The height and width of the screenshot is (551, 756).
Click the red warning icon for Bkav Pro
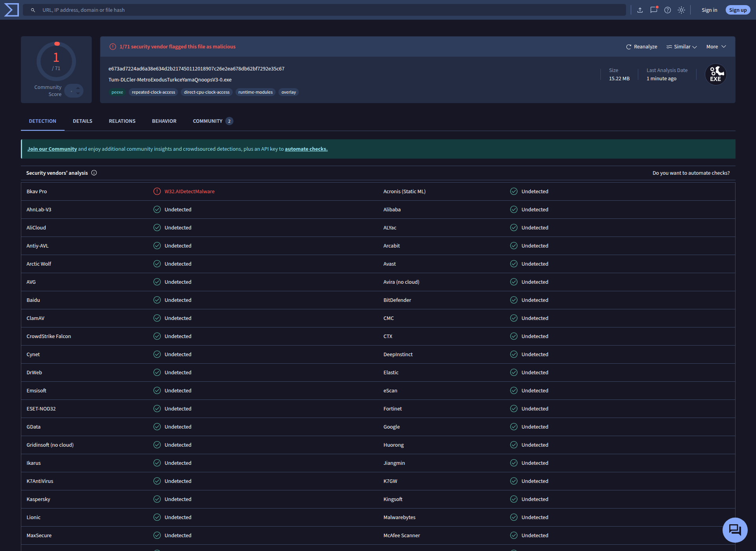157,192
